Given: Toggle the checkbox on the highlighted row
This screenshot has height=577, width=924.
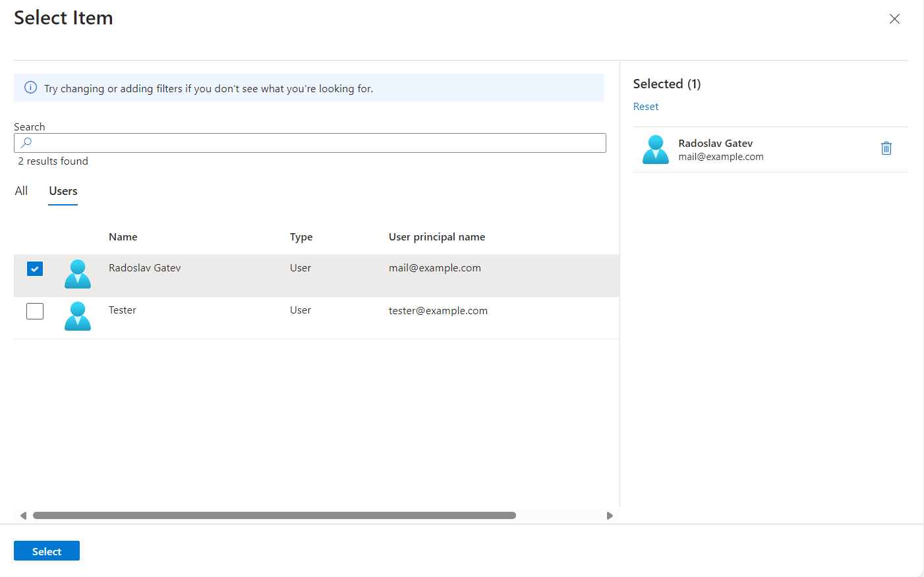Looking at the screenshot, I should click(34, 269).
